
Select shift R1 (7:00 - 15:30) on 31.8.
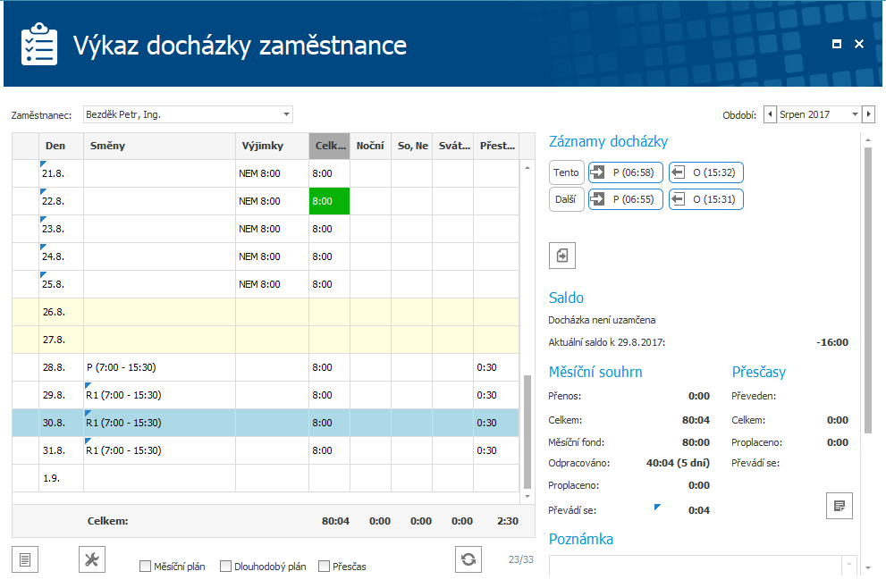(x=159, y=450)
